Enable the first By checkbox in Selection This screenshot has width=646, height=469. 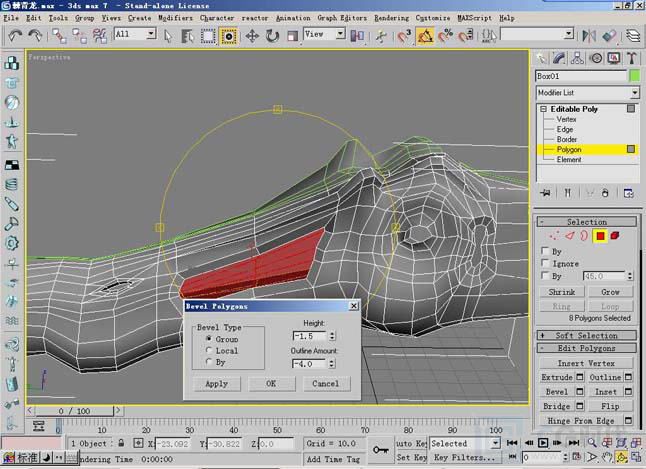pos(545,251)
